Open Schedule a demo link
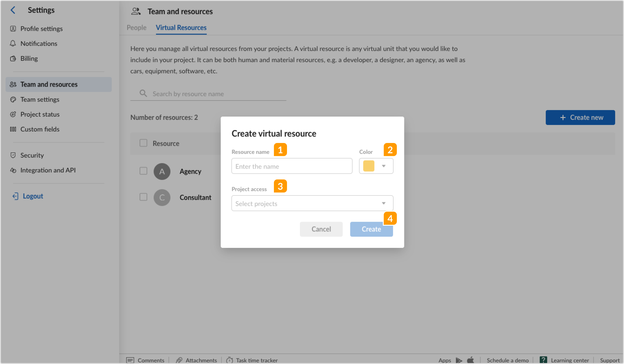This screenshot has height=364, width=624. click(x=508, y=360)
